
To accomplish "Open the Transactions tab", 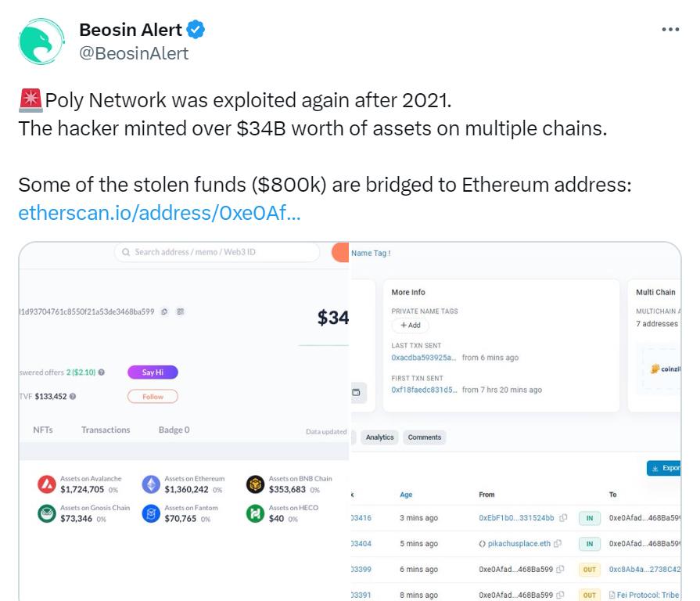I will [106, 430].
